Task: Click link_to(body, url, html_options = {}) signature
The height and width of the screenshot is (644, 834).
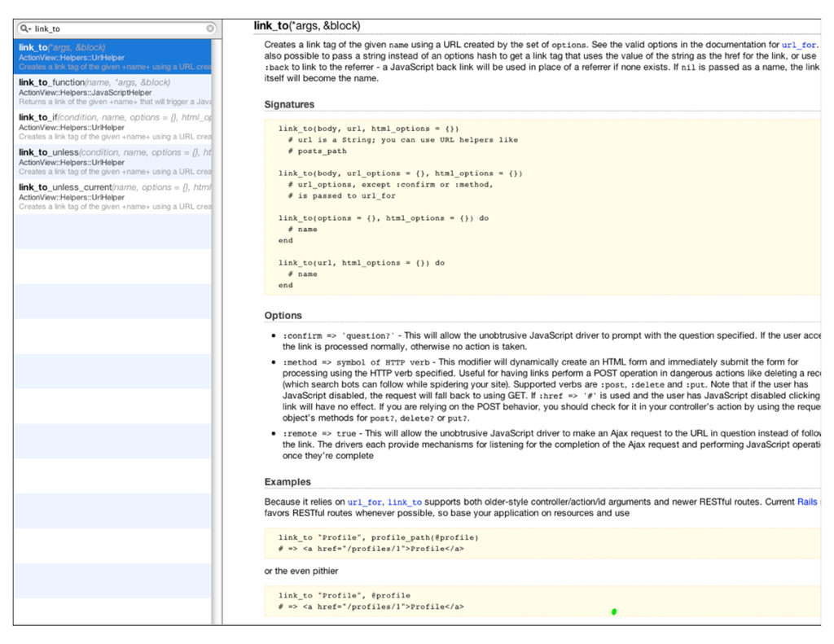Action: [x=369, y=129]
